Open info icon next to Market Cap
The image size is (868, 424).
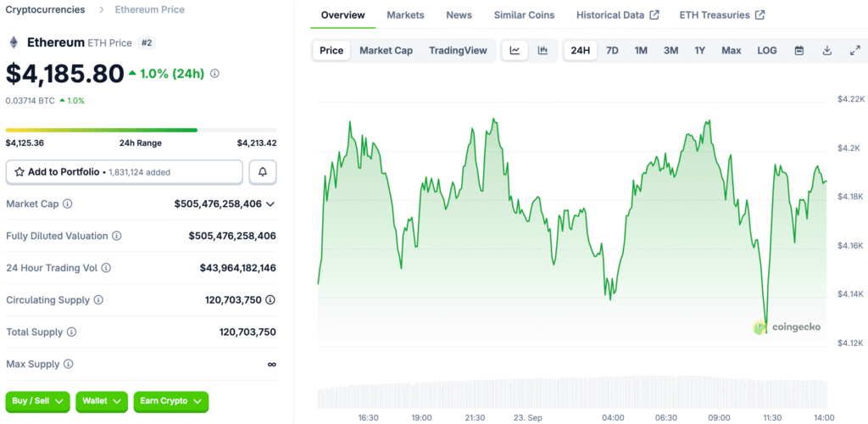pos(68,204)
